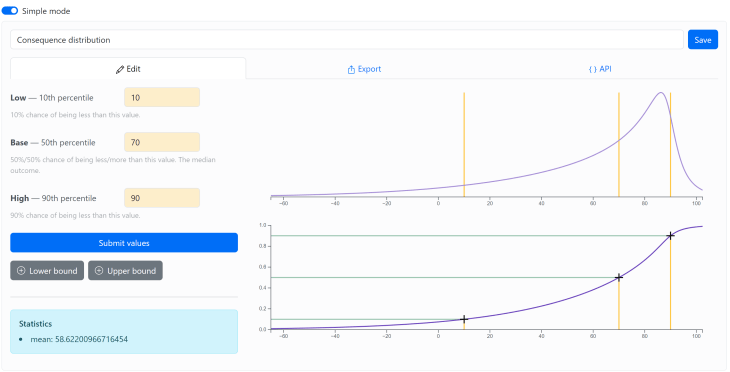Add an Upper bound

pos(125,271)
